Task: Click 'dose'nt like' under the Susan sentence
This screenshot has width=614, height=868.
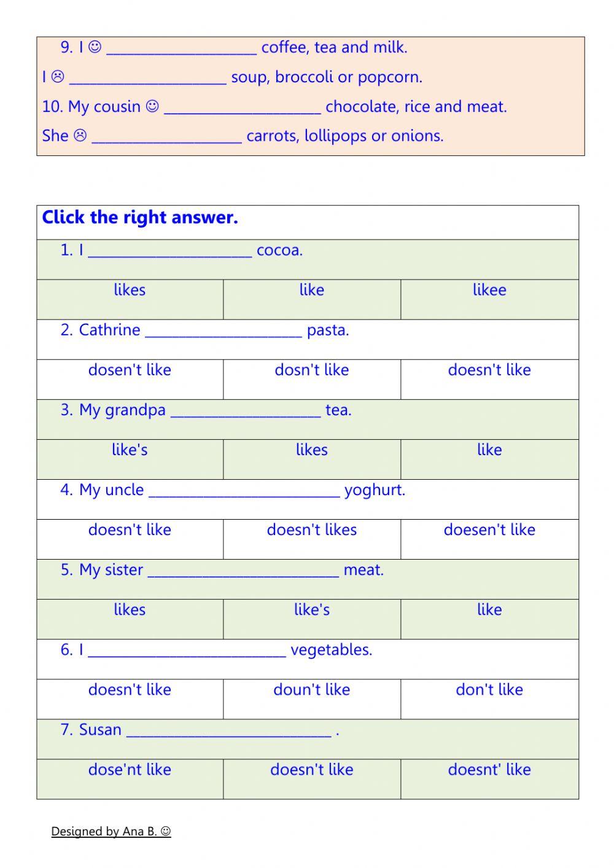Action: click(x=130, y=770)
